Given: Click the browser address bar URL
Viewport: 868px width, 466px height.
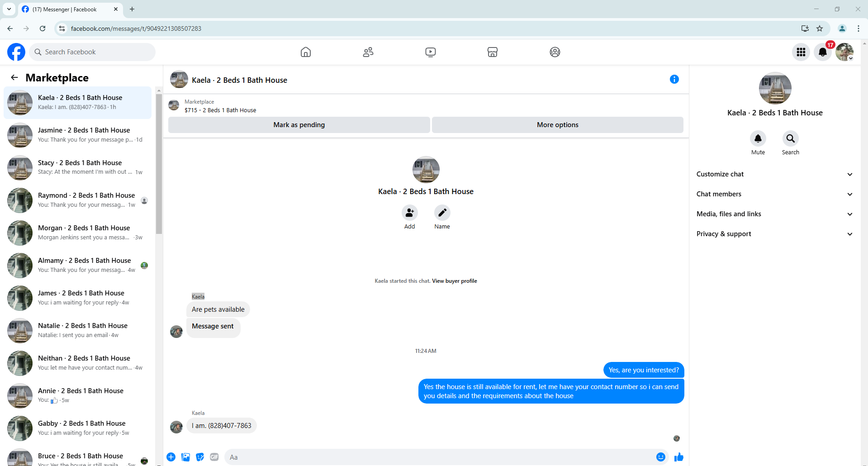Looking at the screenshot, I should pos(136,29).
